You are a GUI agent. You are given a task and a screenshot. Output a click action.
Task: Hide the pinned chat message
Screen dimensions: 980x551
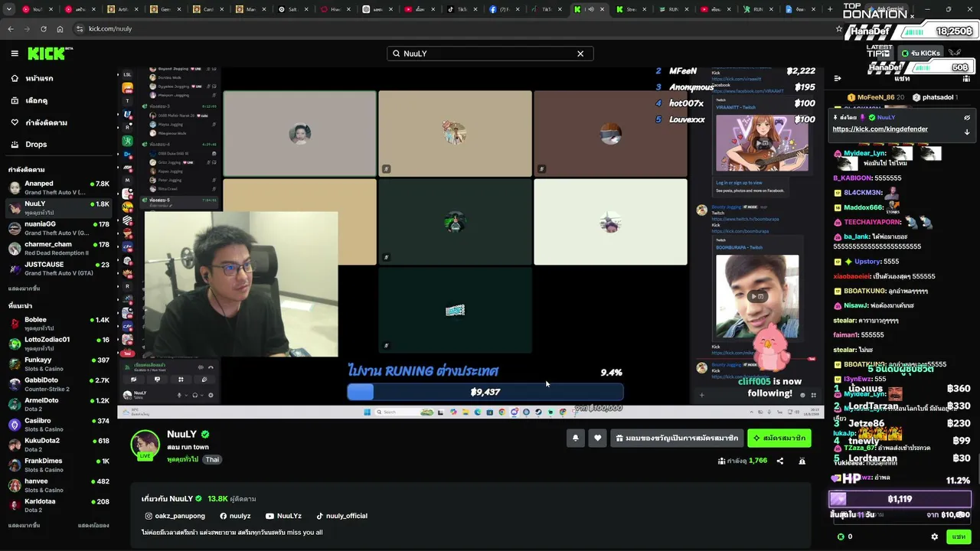(967, 118)
